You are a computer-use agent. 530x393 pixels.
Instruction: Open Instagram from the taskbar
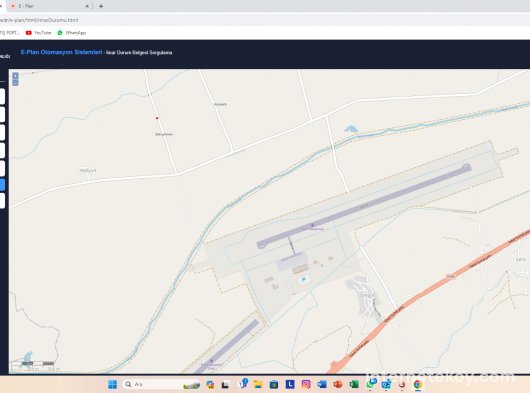(306, 384)
